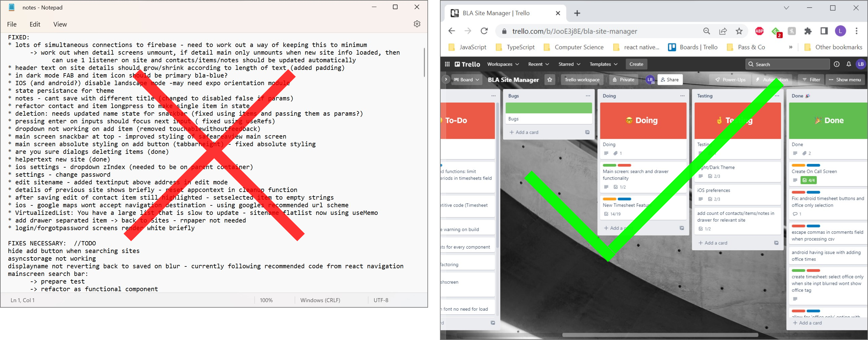Image resolution: width=868 pixels, height=340 pixels.
Task: Bookmark this page with star icon
Action: pyautogui.click(x=739, y=31)
